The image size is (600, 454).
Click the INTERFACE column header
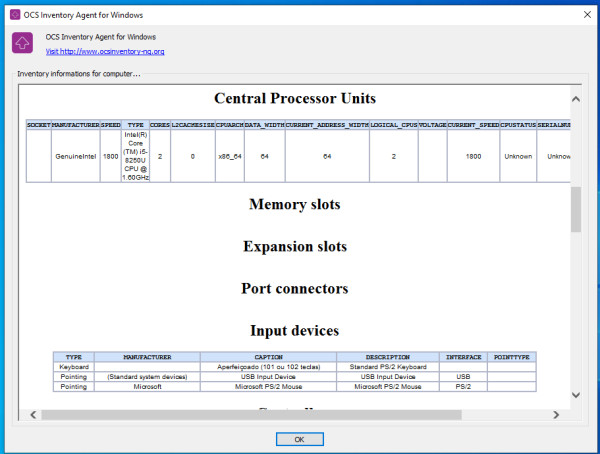pyautogui.click(x=463, y=357)
